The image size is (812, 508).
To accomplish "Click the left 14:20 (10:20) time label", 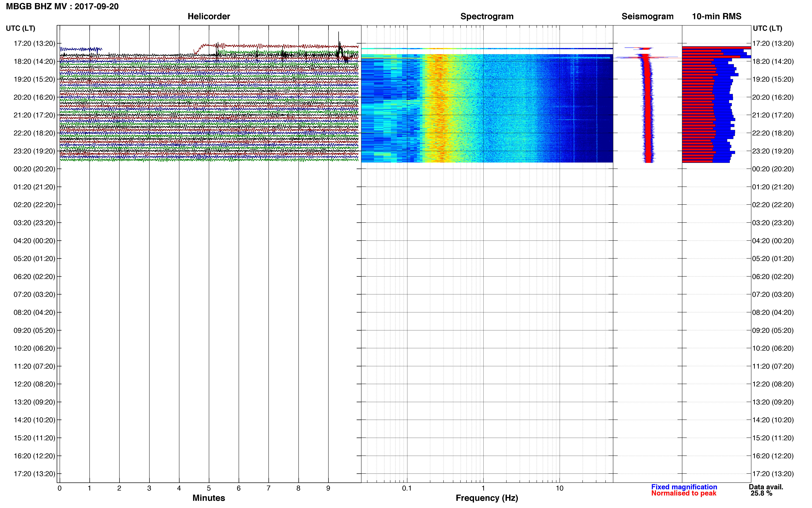I will (35, 420).
